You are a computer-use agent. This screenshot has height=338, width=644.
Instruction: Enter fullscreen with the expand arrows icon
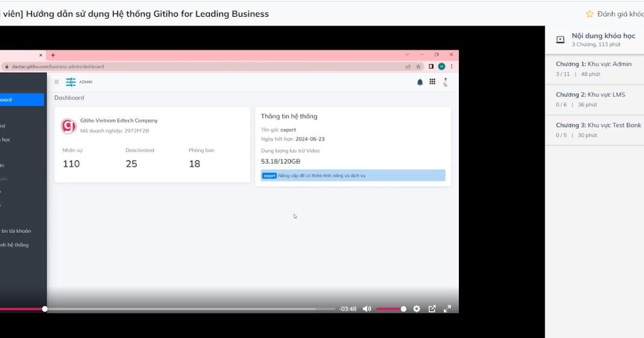pos(447,309)
